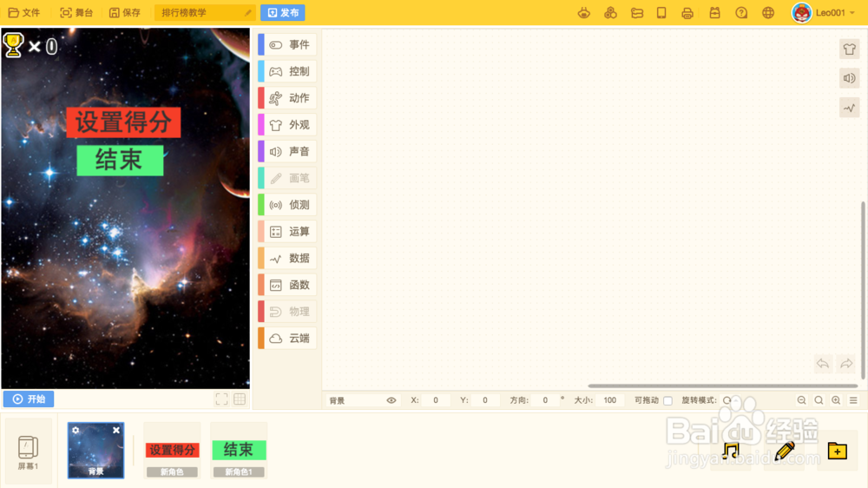Open the 动作 (Motion) block category
This screenshot has height=488, width=868.
(x=287, y=98)
